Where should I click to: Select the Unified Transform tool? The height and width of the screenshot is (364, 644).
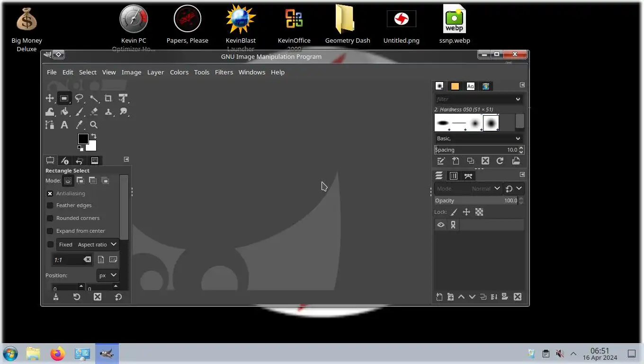[x=123, y=99]
